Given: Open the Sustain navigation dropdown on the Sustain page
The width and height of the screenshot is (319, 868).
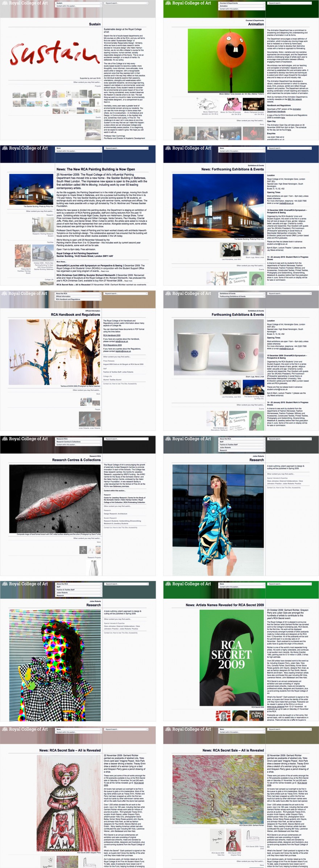Looking at the screenshot, I should [79, 3].
